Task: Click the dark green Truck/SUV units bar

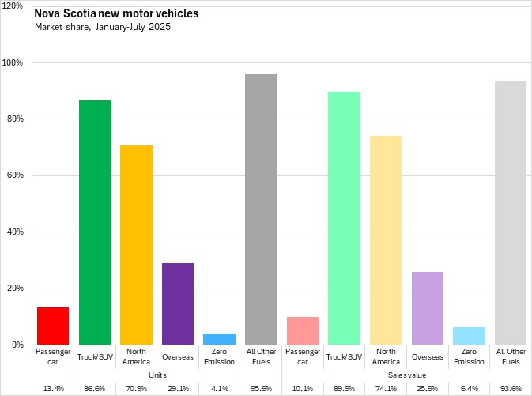Action: (95, 222)
